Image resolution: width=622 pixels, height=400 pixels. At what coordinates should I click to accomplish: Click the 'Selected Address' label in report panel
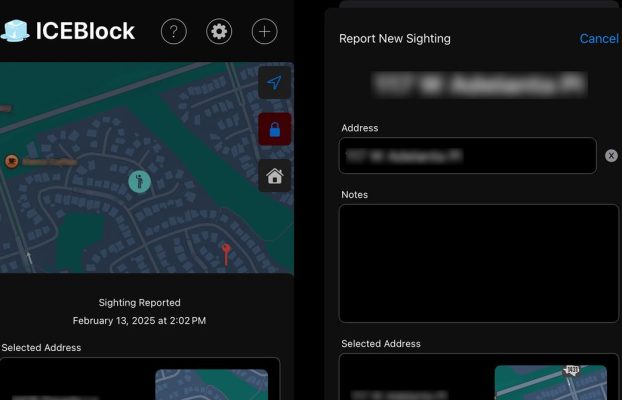pos(381,344)
